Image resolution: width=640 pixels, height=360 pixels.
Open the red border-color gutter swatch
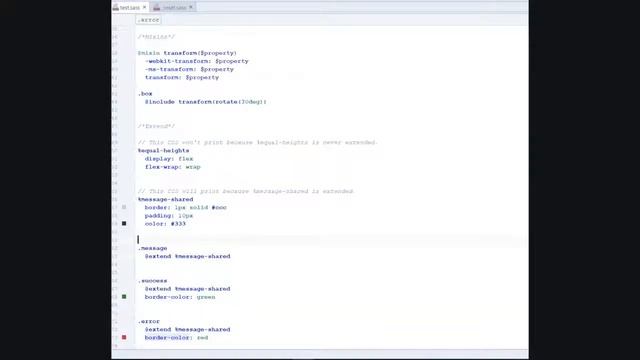pos(124,338)
